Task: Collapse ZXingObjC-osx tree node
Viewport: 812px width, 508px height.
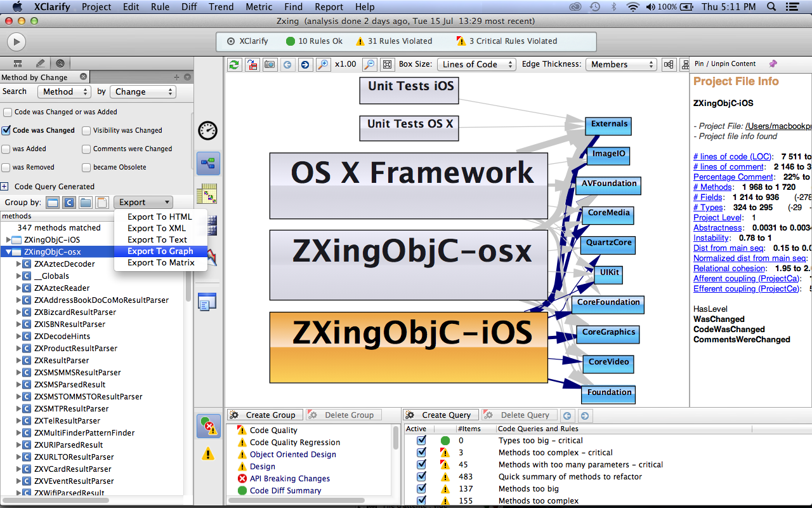Action: click(9, 252)
